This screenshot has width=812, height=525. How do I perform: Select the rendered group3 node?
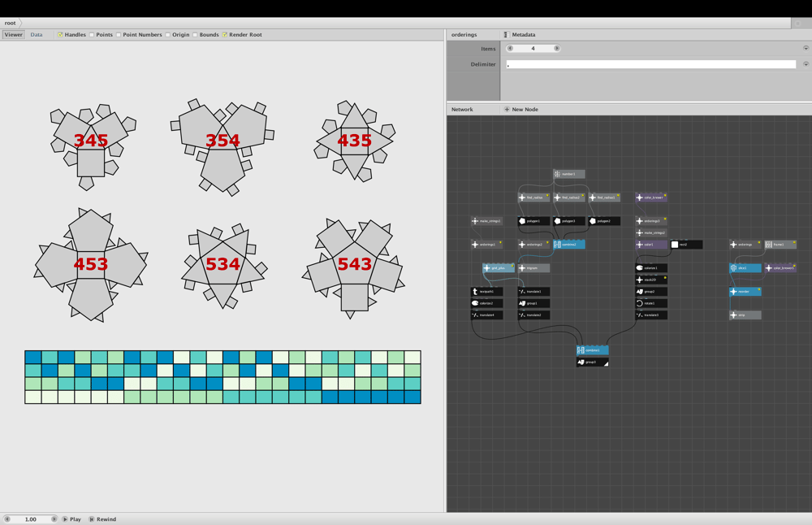(593, 362)
